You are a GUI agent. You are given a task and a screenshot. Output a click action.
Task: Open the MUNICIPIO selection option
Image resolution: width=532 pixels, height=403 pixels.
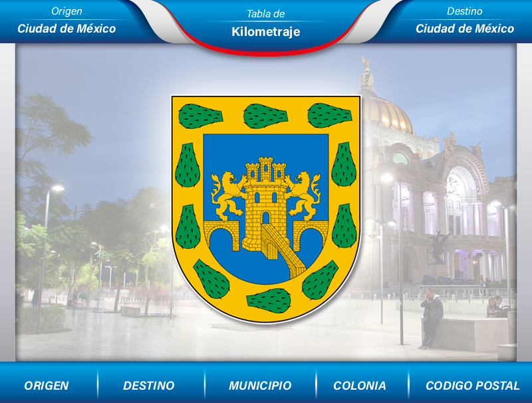259,385
